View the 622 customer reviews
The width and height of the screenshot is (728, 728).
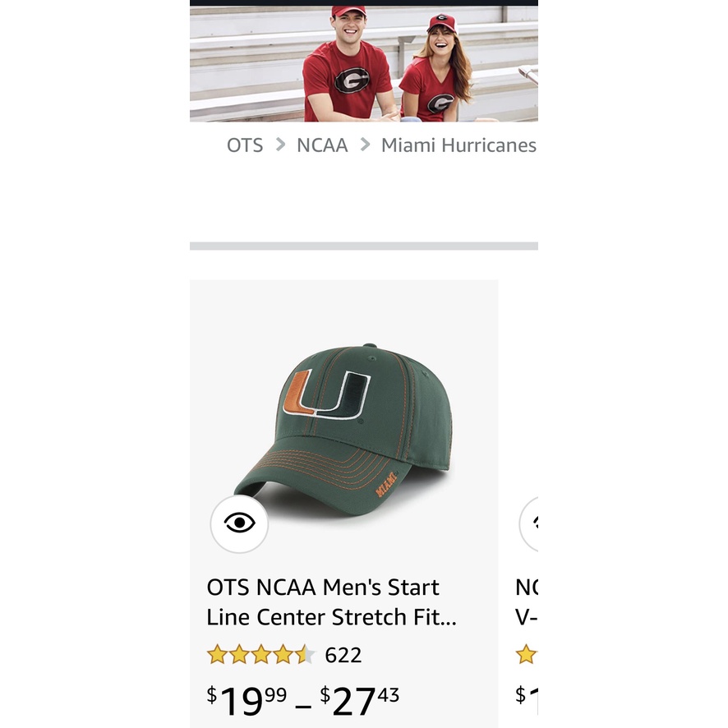pyautogui.click(x=343, y=655)
